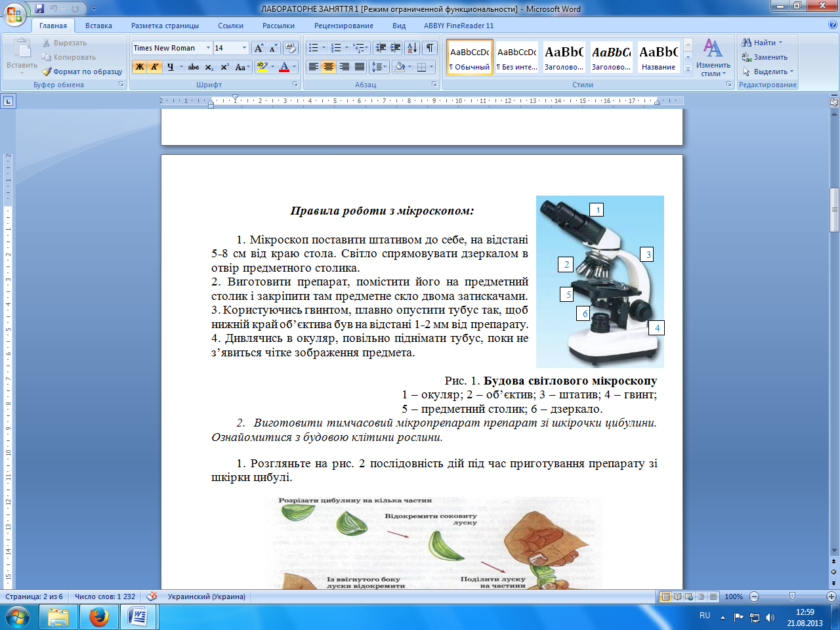Open the Разметка страницы ribbon tab
The width and height of the screenshot is (840, 630).
[x=165, y=26]
